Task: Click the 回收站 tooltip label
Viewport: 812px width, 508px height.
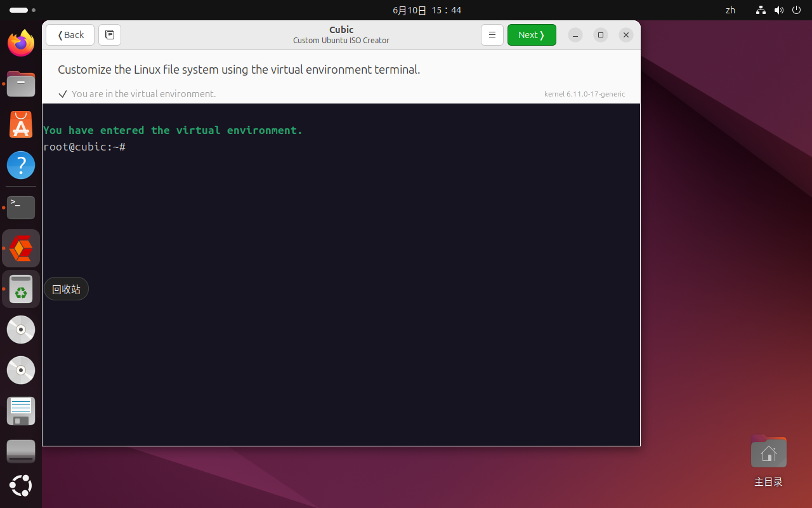Action: click(66, 290)
